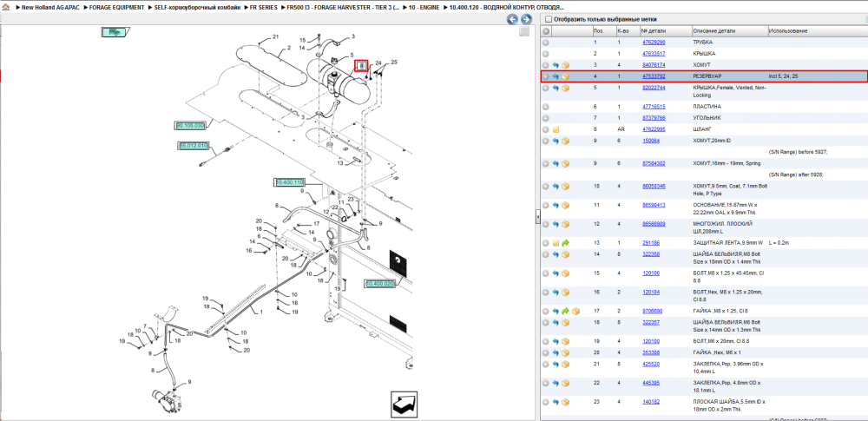Click description 'ХОМУТ,20mm ID'
868x421 pixels.
712,141
